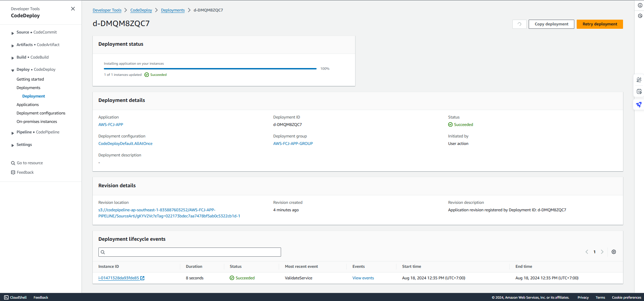Open Cookie preferences footer link
This screenshot has width=644, height=301.
click(x=626, y=298)
